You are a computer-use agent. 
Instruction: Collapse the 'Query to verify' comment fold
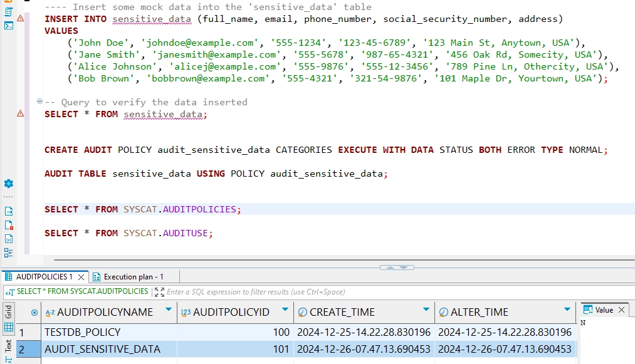coord(39,101)
